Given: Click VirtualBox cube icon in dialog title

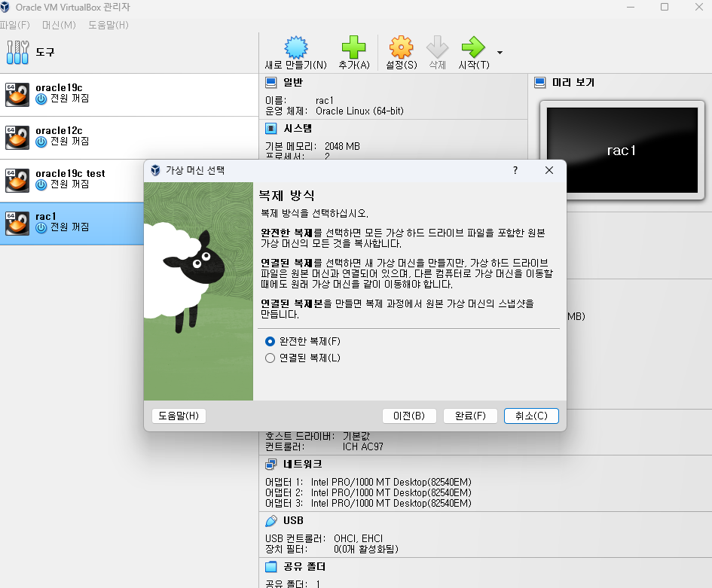Looking at the screenshot, I should (x=155, y=170).
